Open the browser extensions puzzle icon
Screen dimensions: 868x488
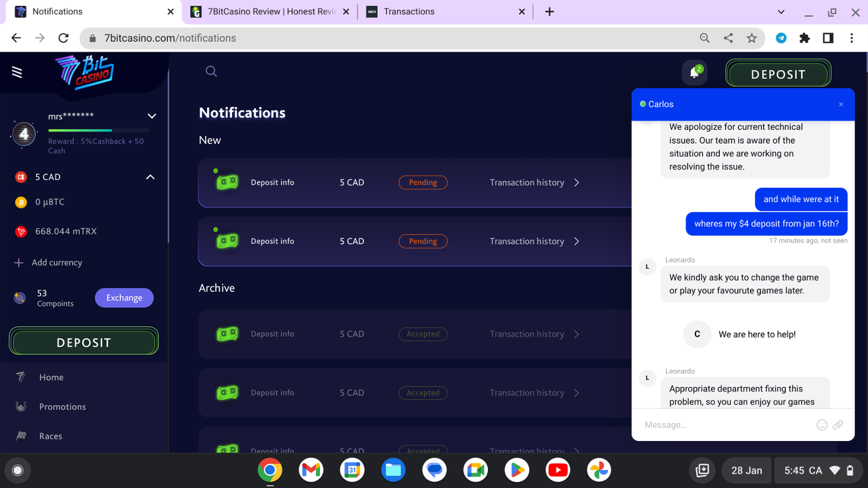[804, 38]
